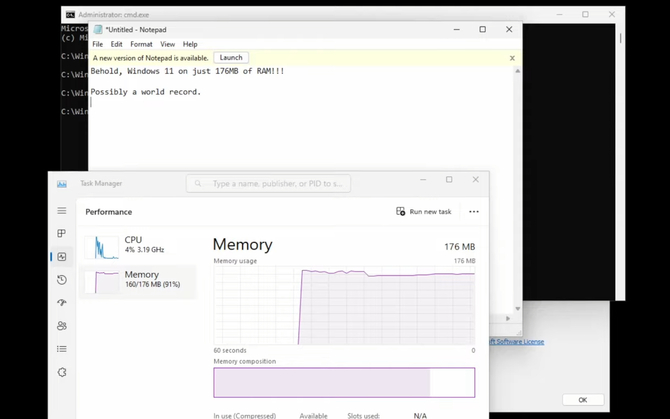Open the Notepad Help menu

[190, 44]
